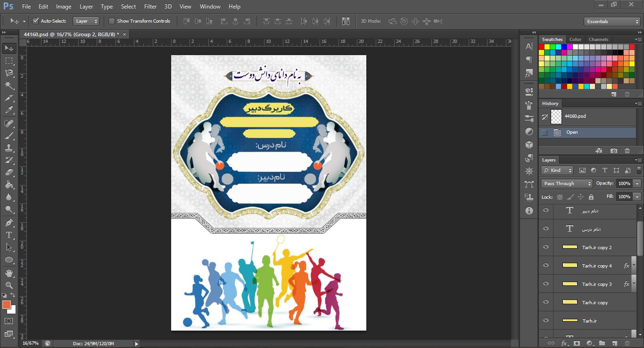Select the Open history state

tap(587, 132)
